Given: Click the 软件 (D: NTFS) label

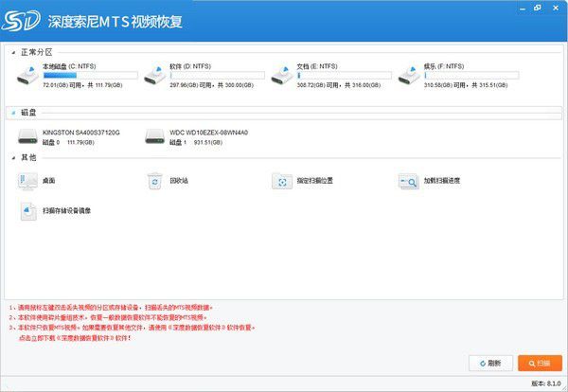Looking at the screenshot, I should 190,66.
